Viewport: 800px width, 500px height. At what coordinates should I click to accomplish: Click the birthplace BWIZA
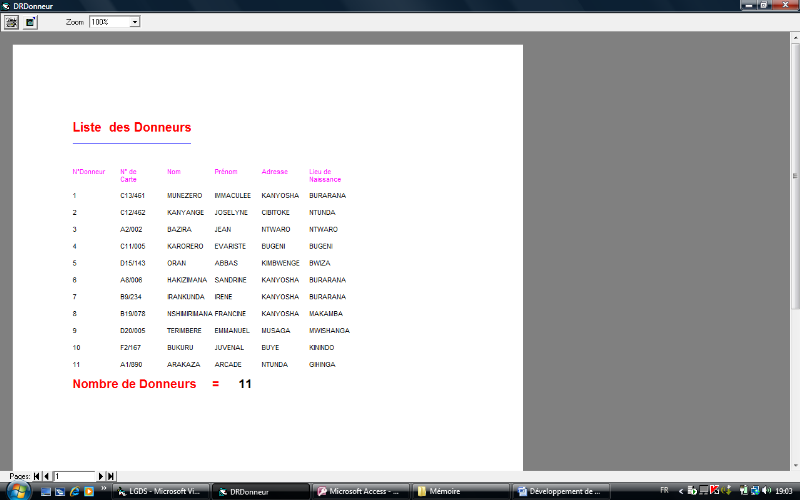coord(319,263)
